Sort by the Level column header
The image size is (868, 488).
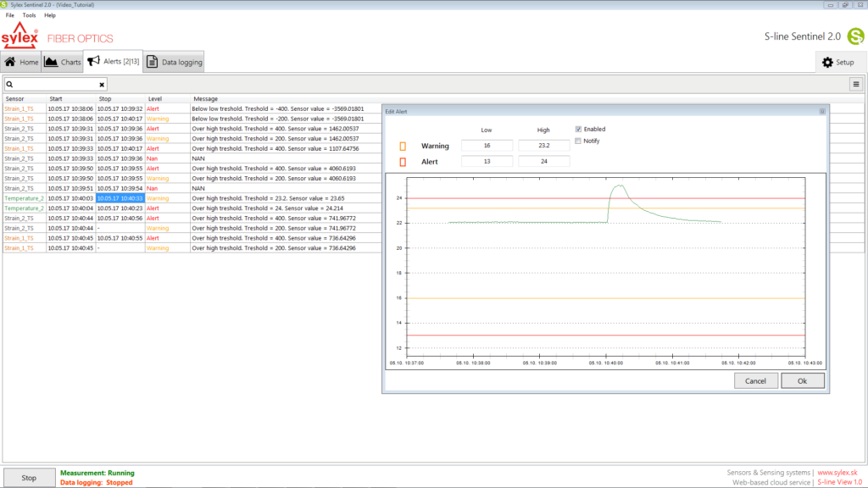point(155,98)
